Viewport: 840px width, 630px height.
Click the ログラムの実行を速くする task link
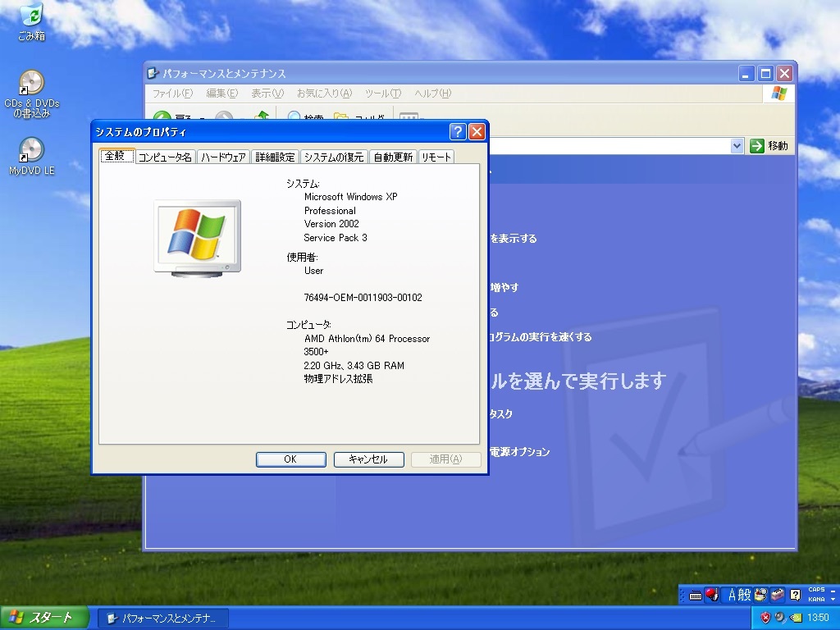(x=541, y=337)
